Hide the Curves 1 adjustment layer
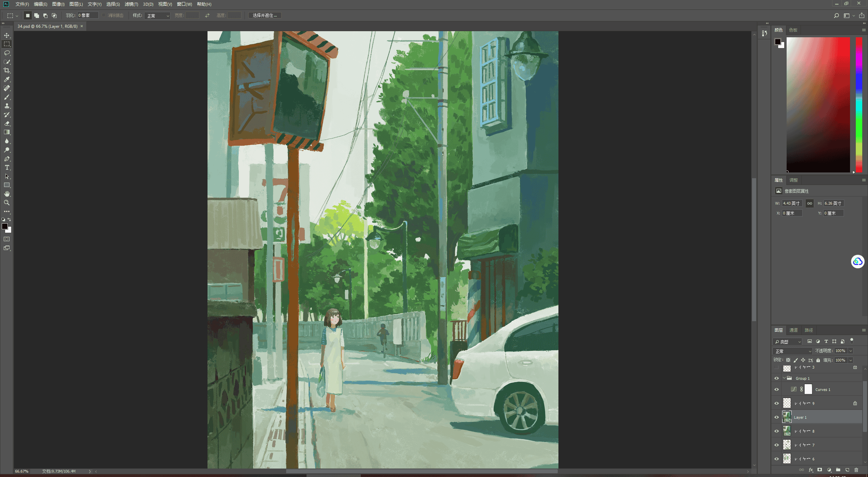868x477 pixels. coord(776,390)
